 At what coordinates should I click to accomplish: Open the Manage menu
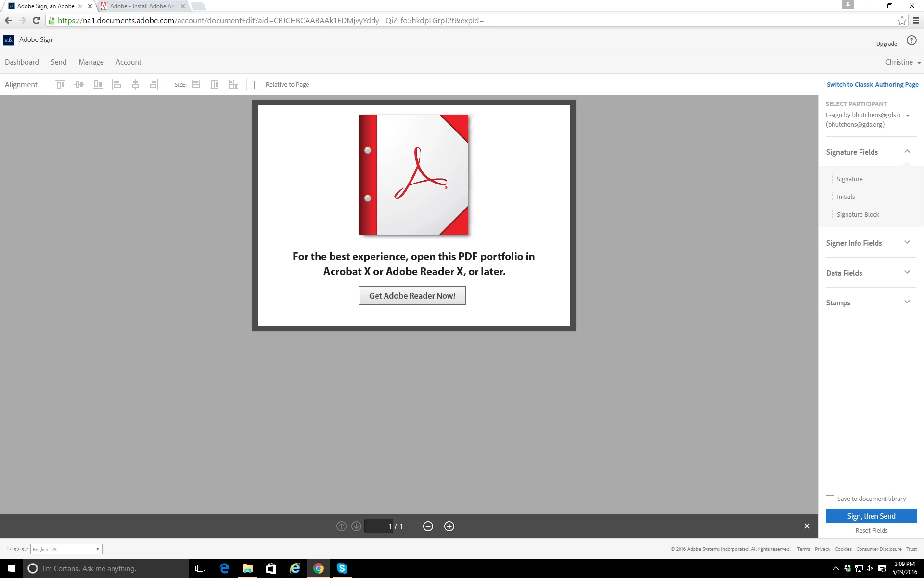coord(91,62)
